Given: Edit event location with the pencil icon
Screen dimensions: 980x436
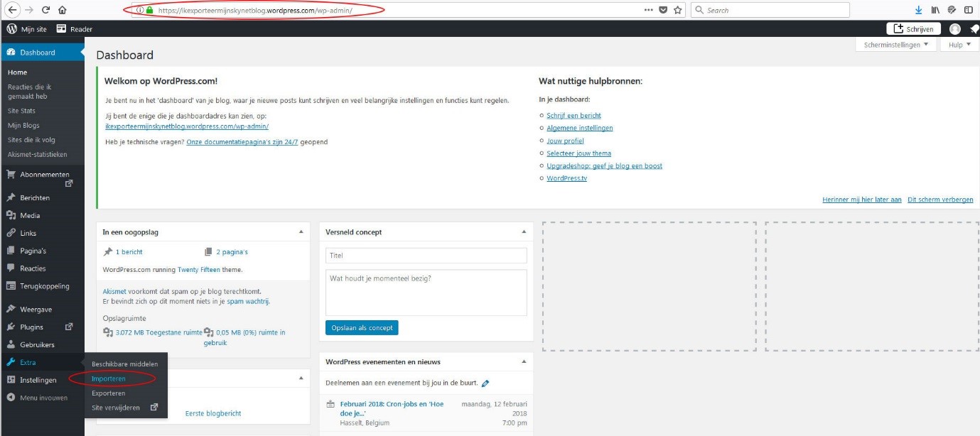Looking at the screenshot, I should (485, 383).
